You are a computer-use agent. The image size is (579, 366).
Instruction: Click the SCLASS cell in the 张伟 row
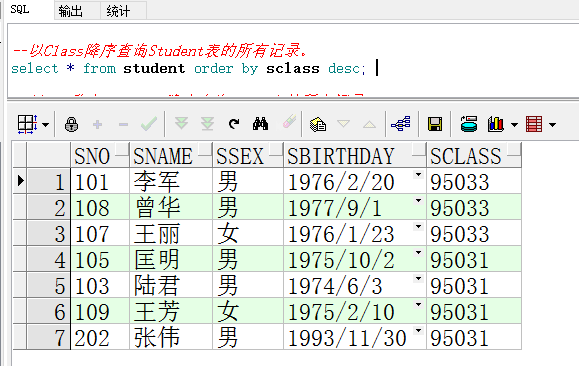474,337
